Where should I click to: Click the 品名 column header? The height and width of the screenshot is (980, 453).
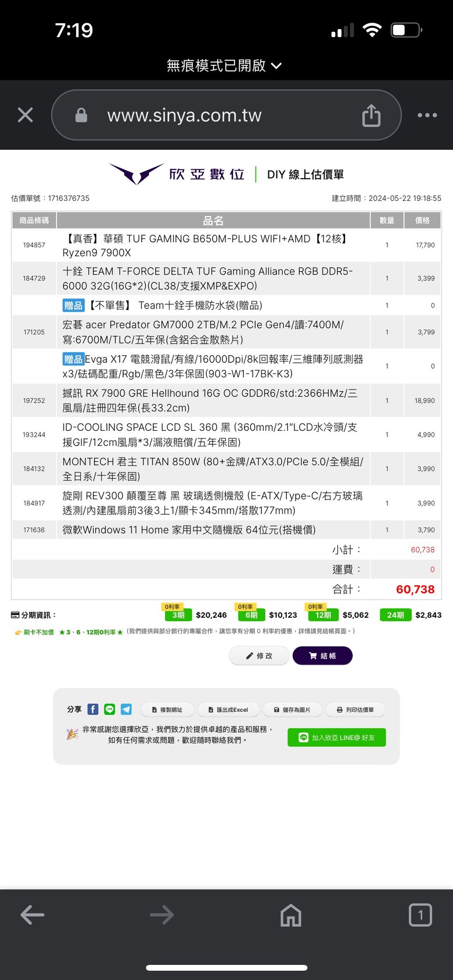click(213, 221)
